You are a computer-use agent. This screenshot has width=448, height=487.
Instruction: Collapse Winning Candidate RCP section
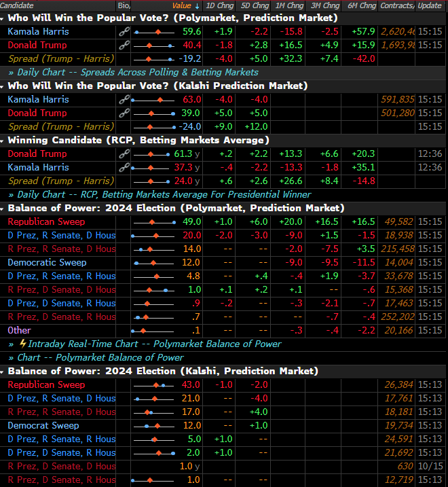point(3,141)
